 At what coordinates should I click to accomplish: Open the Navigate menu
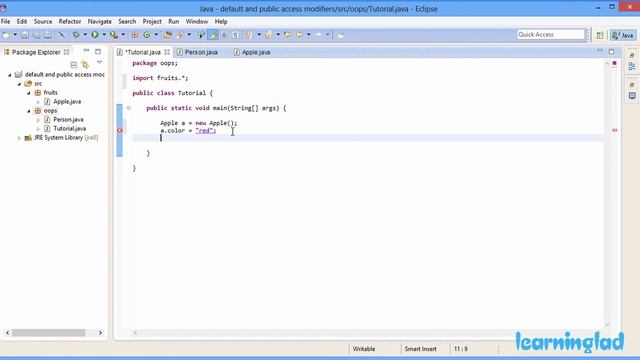pyautogui.click(x=100, y=22)
